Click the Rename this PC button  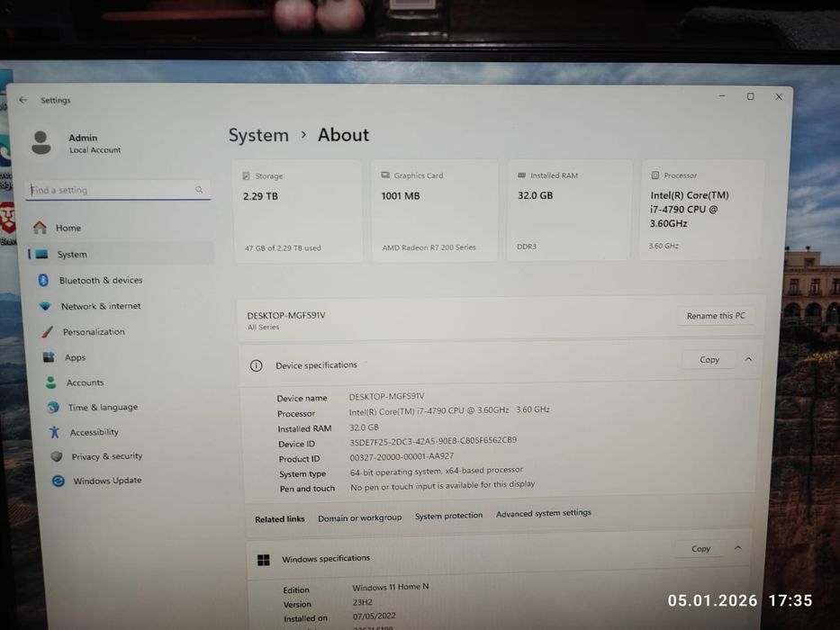[x=716, y=316]
